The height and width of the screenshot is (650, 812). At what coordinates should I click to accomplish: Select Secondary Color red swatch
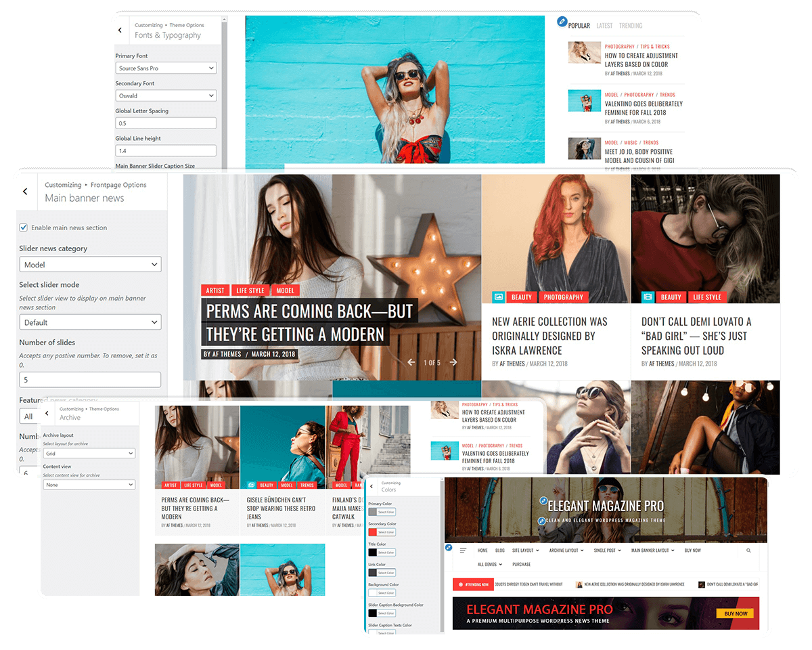pos(373,532)
